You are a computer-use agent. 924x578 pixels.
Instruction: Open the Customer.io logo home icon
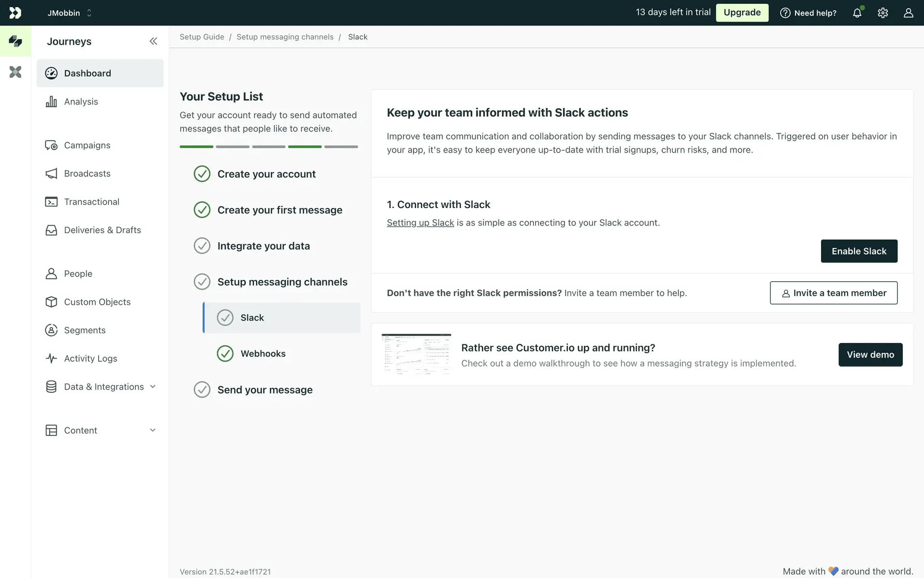15,13
